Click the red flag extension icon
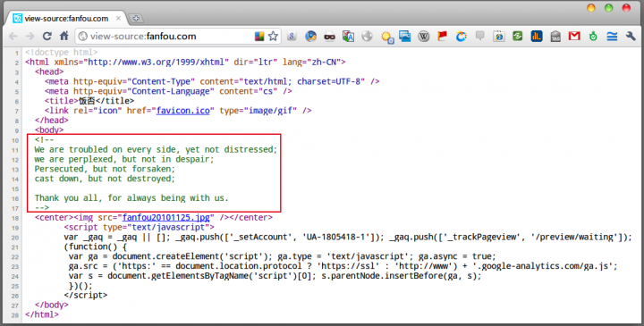Image resolution: width=644 pixels, height=326 pixels. point(443,36)
